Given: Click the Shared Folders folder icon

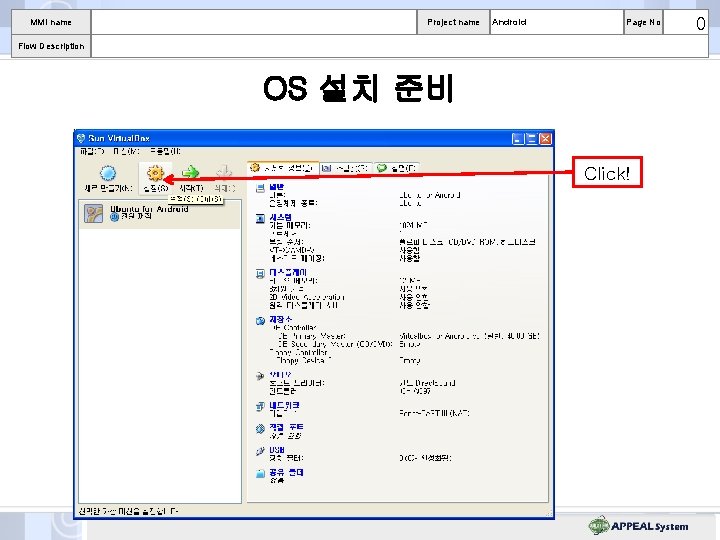Looking at the screenshot, I should click(260, 473).
